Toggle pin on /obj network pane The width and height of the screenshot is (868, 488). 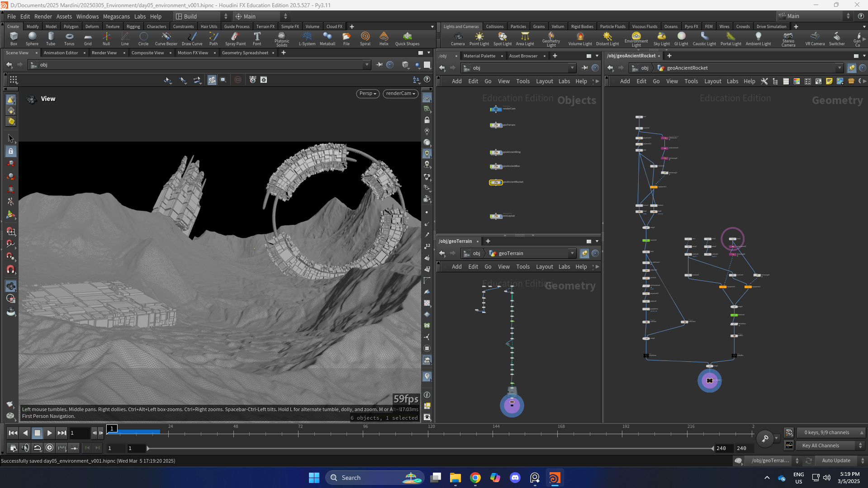[584, 68]
